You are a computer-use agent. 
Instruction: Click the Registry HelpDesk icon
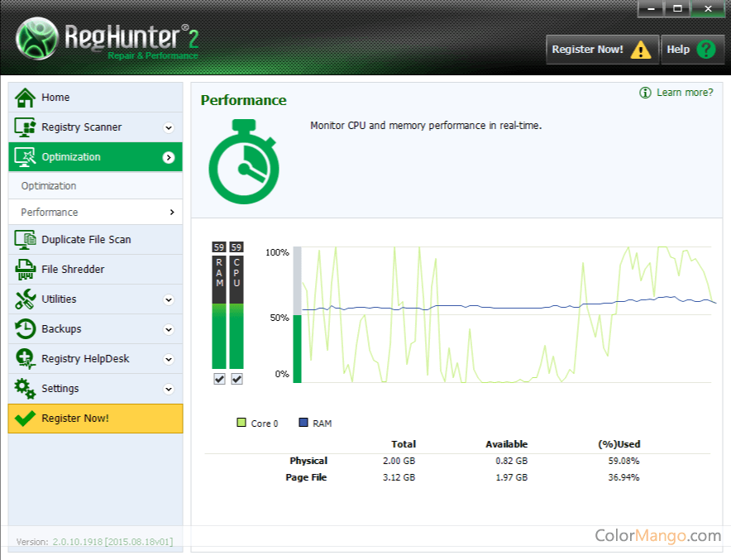25,359
